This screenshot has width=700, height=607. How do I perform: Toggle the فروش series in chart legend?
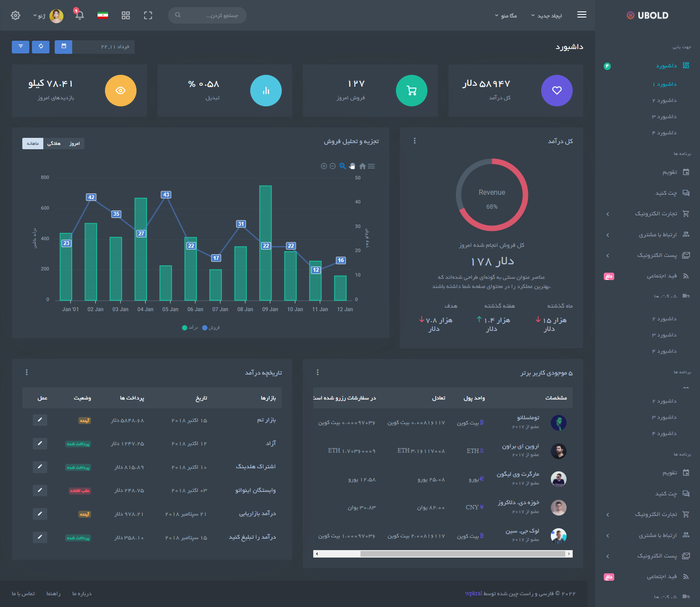coord(211,327)
